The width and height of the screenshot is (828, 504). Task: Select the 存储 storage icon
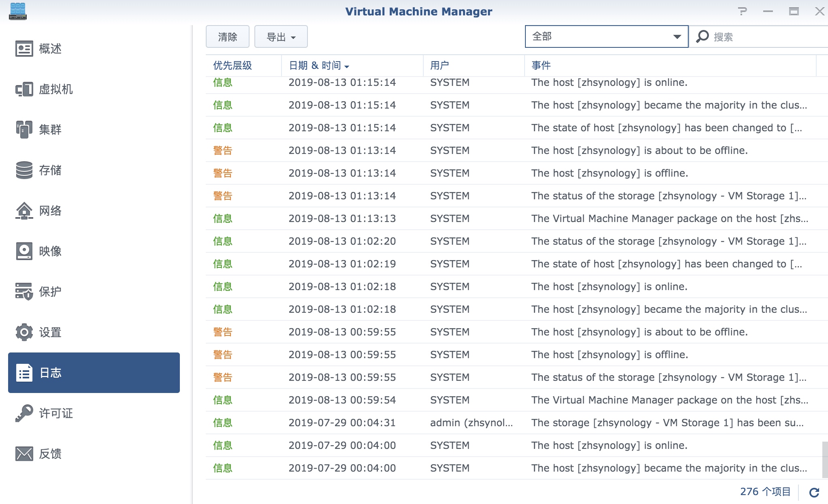click(24, 170)
